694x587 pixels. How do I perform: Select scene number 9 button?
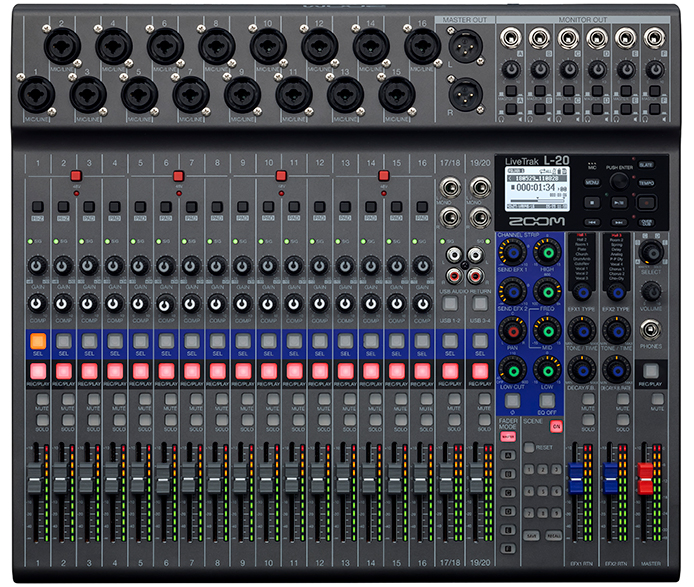[556, 513]
